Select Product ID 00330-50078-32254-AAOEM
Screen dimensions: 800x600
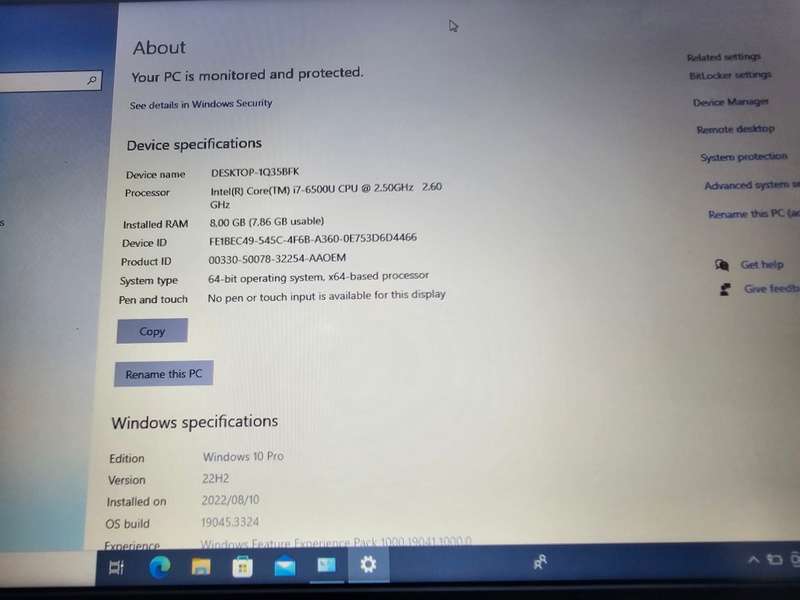277,259
